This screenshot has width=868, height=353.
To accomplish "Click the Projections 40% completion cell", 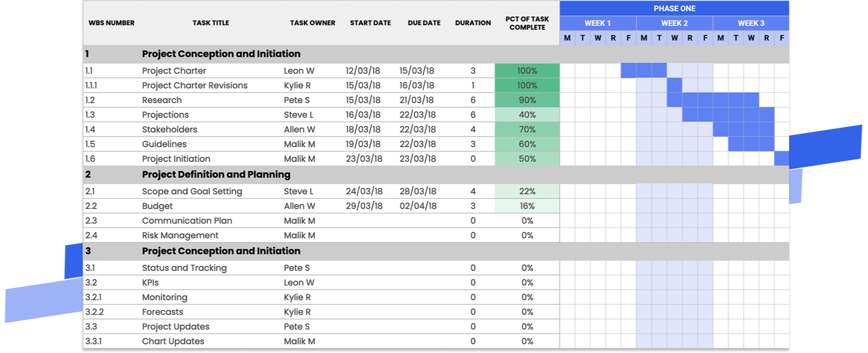I will pyautogui.click(x=527, y=115).
